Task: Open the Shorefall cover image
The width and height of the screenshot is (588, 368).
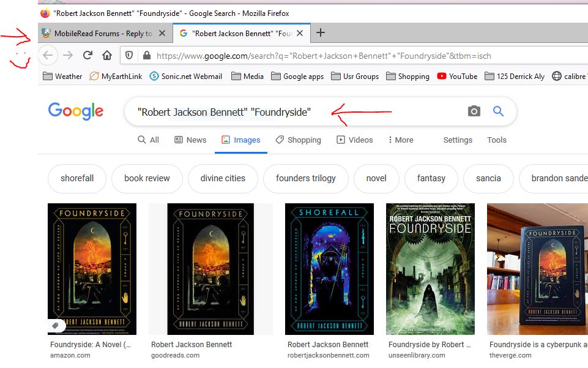Action: point(329,269)
